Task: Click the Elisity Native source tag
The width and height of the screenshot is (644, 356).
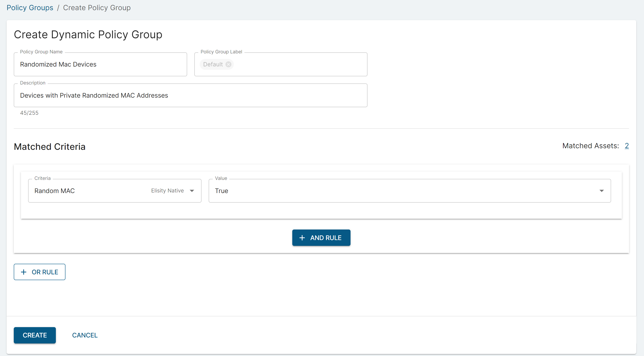Action: pos(167,191)
